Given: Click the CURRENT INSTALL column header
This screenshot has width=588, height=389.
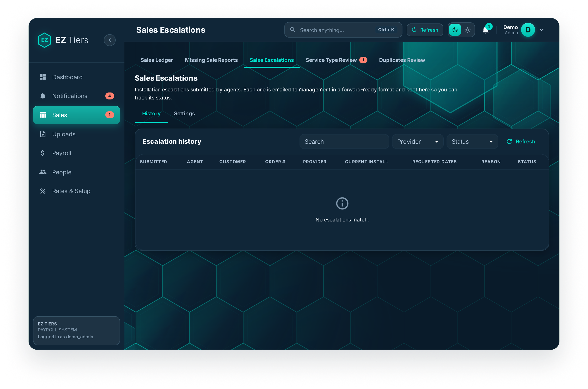Looking at the screenshot, I should click(x=366, y=162).
